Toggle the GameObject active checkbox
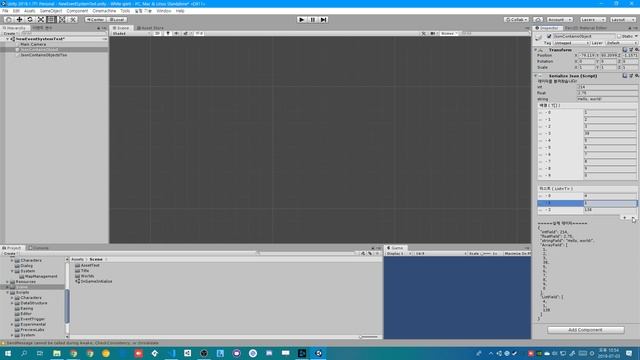The width and height of the screenshot is (640, 360). pos(549,36)
